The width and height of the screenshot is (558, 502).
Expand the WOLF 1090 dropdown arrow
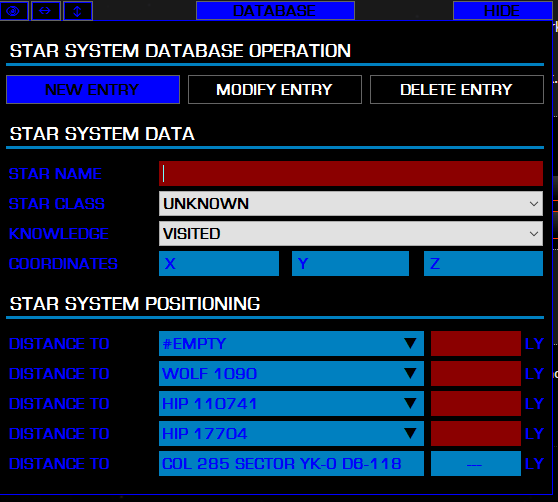tap(410, 374)
